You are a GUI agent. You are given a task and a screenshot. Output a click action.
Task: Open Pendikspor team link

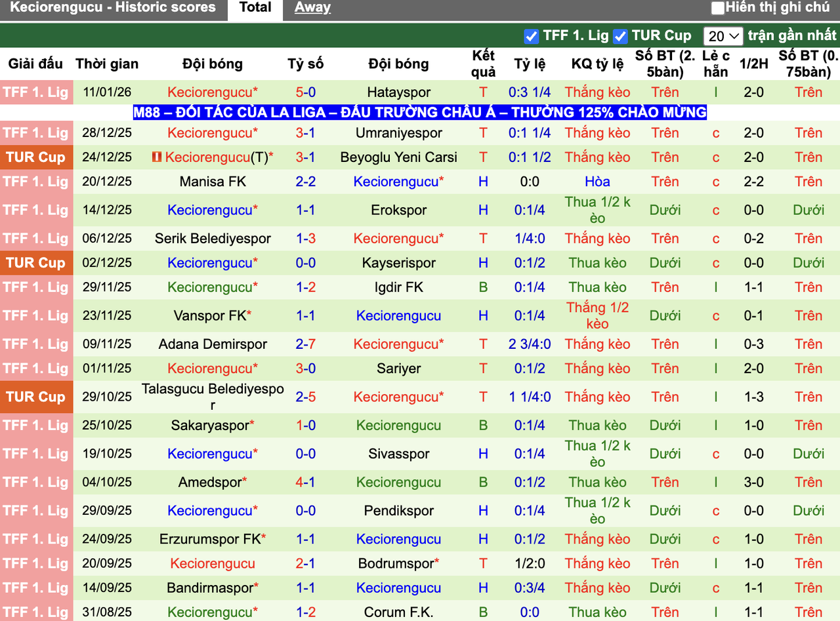pyautogui.click(x=398, y=511)
